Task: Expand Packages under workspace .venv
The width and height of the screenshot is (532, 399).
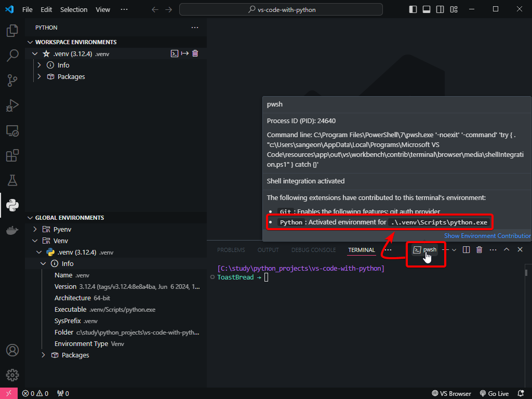Action: pyautogui.click(x=39, y=77)
